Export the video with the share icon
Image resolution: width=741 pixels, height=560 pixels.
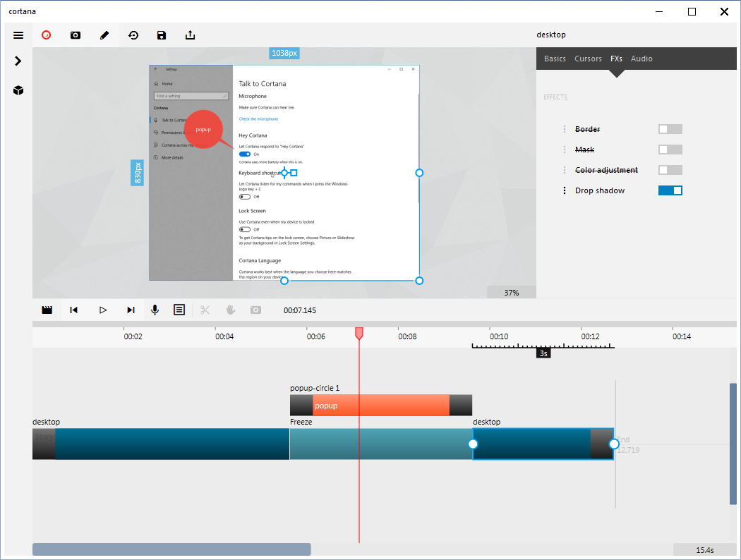coord(190,35)
